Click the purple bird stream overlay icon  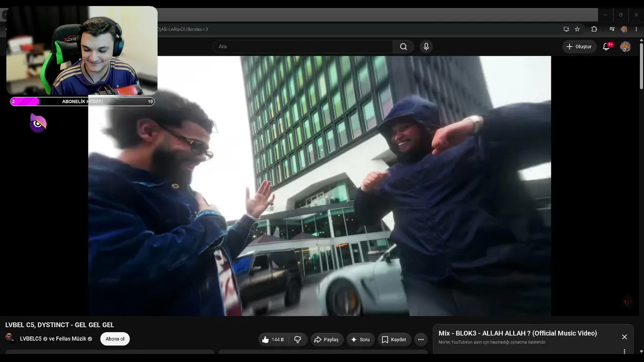point(38,123)
